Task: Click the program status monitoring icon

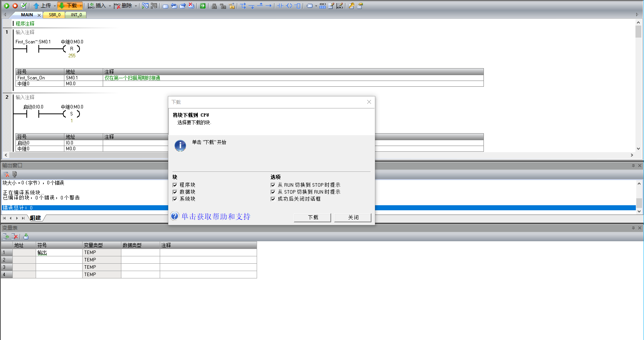Action: (145, 6)
